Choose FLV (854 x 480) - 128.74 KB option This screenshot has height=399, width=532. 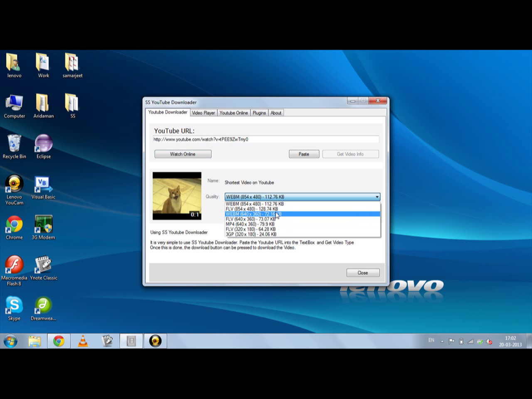(x=303, y=209)
